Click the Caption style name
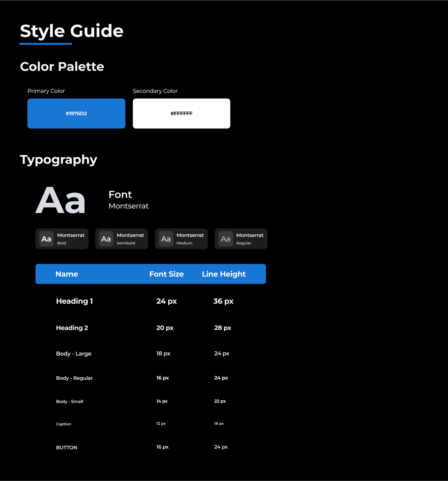The width and height of the screenshot is (448, 481). click(64, 424)
